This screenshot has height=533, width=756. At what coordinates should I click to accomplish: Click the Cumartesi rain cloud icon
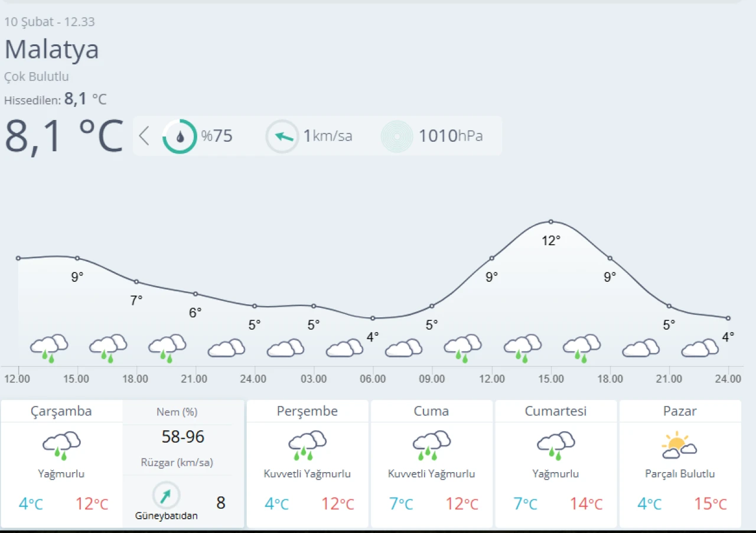[556, 446]
